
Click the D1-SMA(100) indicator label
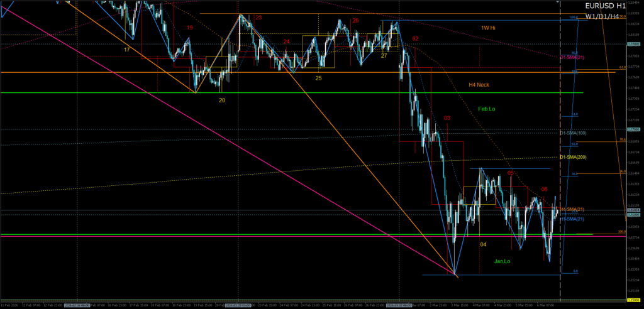(573, 133)
